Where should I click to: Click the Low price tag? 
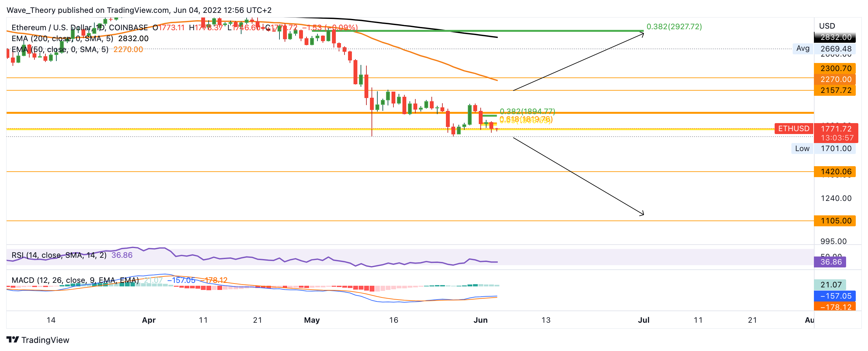802,148
